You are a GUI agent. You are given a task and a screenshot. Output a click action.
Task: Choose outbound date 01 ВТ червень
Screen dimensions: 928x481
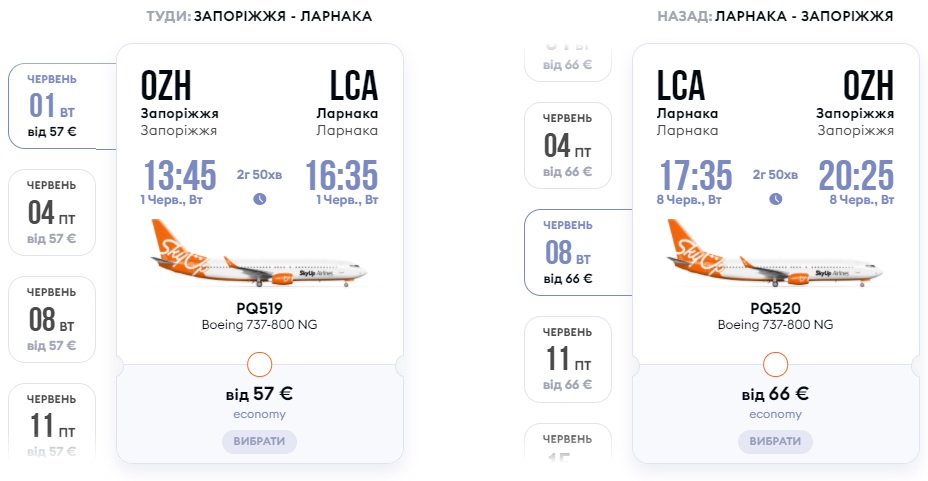[x=52, y=105]
